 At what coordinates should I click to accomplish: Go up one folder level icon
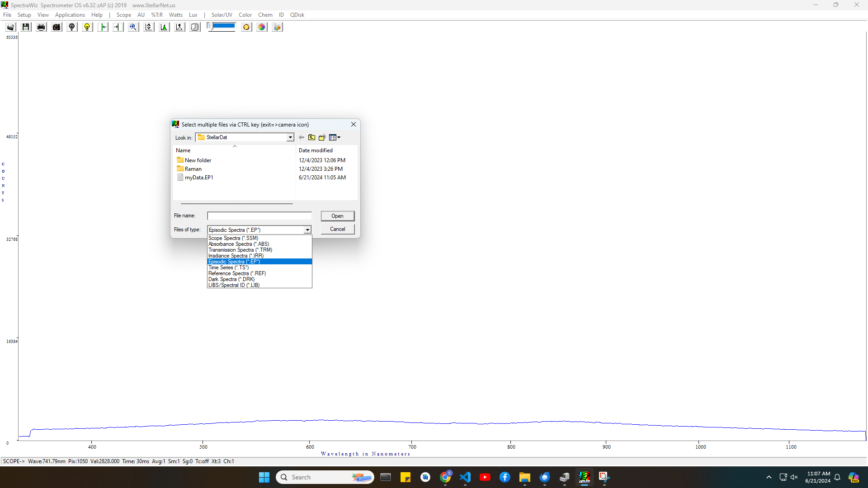point(312,137)
